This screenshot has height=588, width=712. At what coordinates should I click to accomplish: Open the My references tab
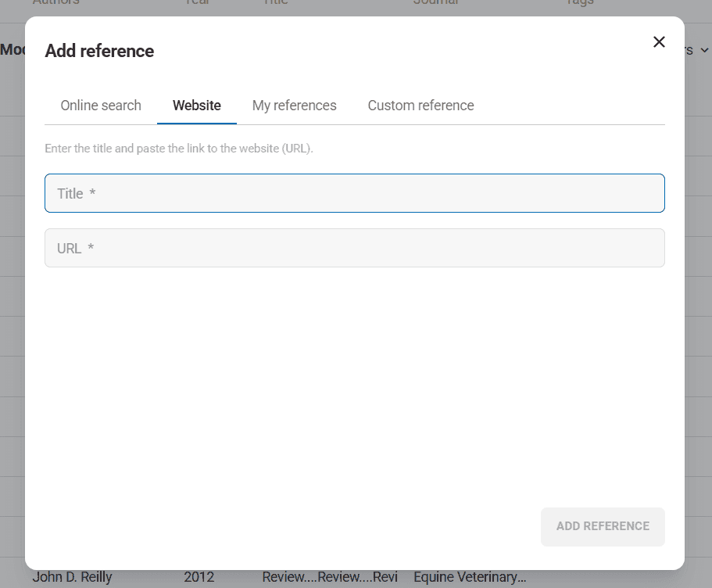294,106
